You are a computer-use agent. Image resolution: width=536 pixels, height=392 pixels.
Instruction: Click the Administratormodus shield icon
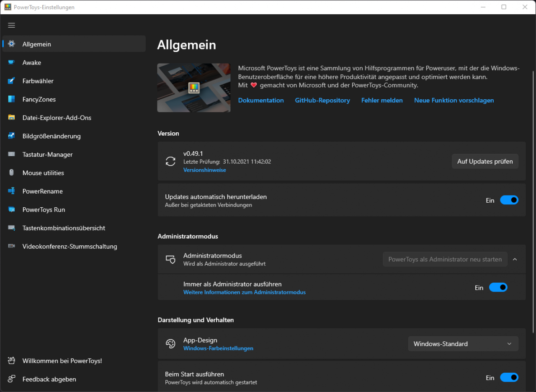(170, 260)
